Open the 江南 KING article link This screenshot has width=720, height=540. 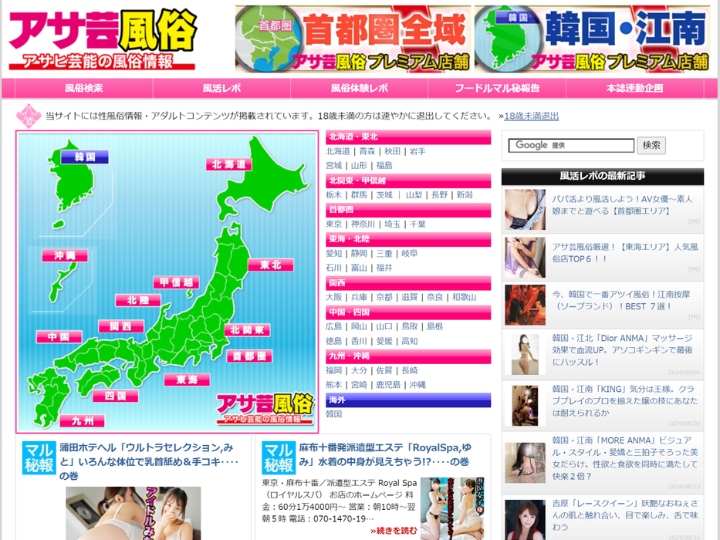(624, 401)
